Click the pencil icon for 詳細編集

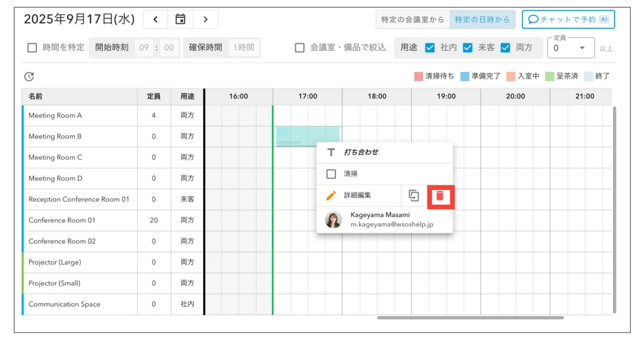coord(331,195)
